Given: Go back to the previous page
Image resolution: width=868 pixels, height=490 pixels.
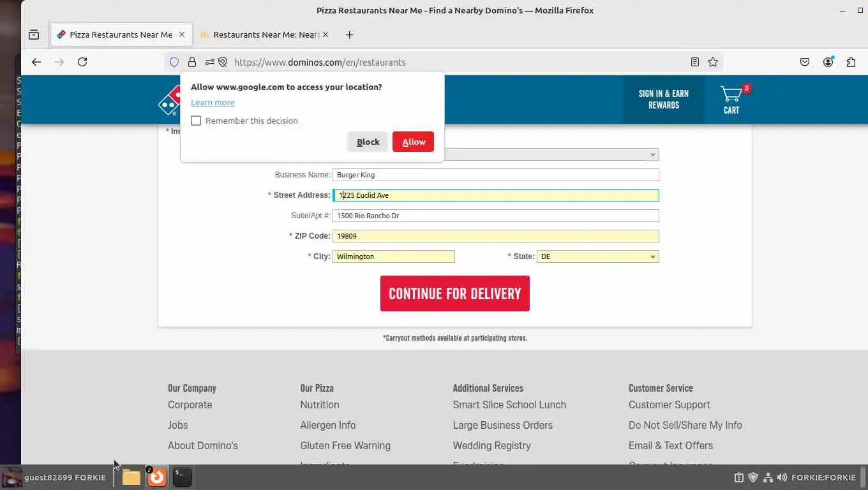Looking at the screenshot, I should [36, 62].
